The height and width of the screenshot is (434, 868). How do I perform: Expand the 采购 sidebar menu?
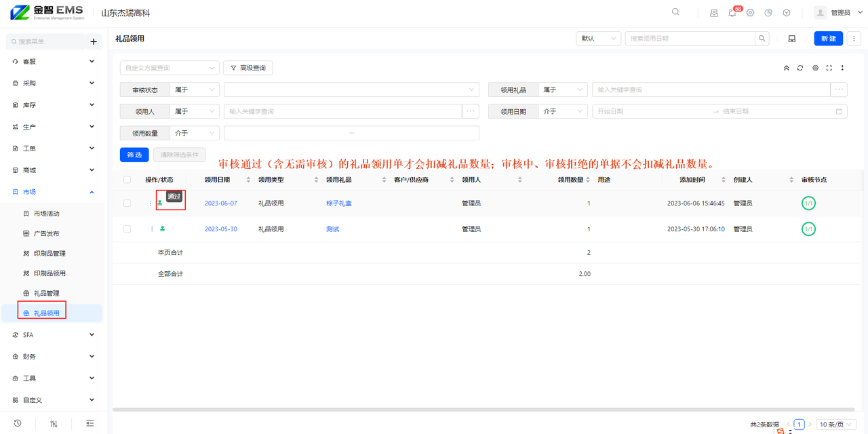pyautogui.click(x=53, y=83)
